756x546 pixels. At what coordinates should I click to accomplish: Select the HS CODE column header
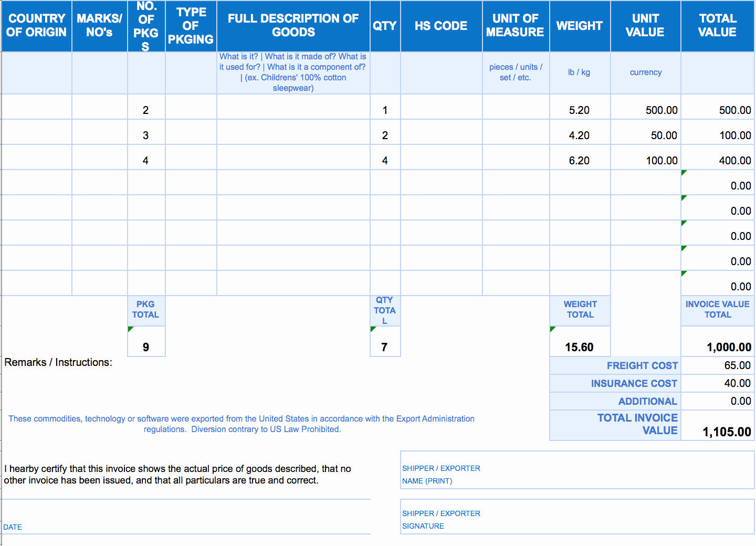(x=442, y=26)
